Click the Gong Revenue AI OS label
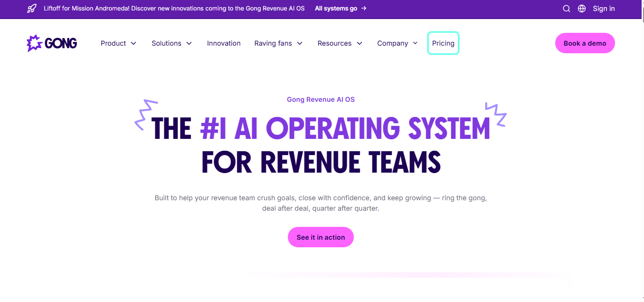This screenshot has width=644, height=302. (321, 99)
